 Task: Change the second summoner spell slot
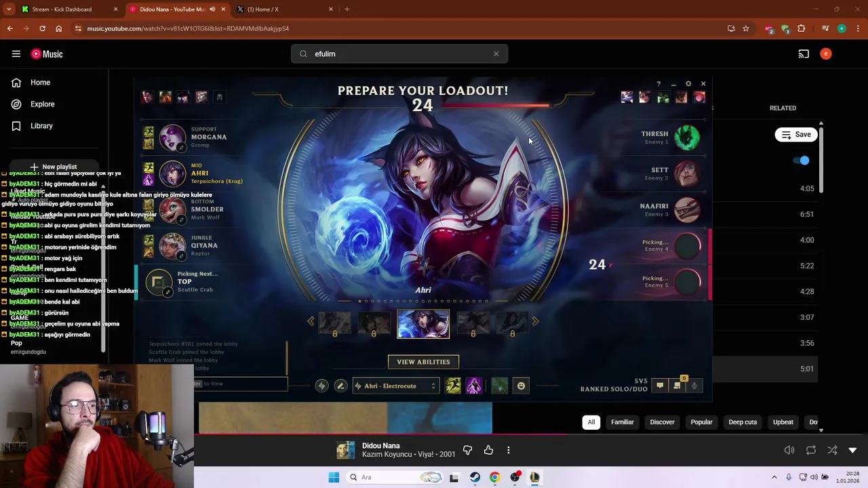[474, 386]
